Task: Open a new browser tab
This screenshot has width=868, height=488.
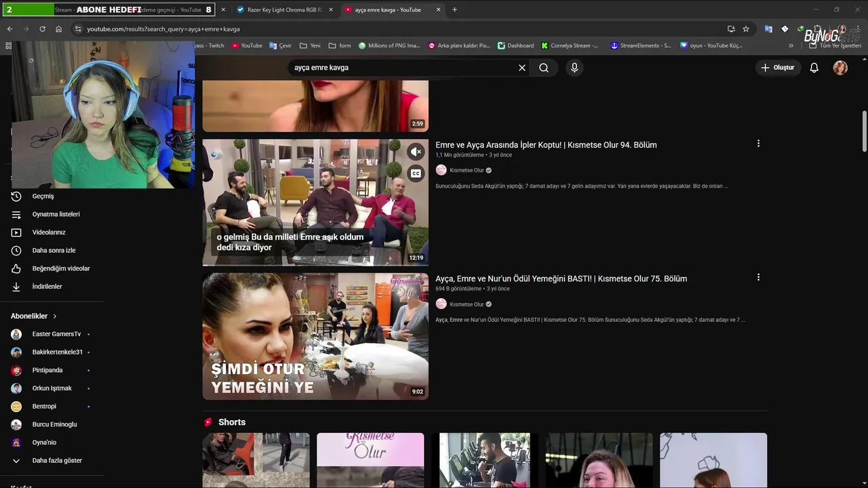Action: 454,9
